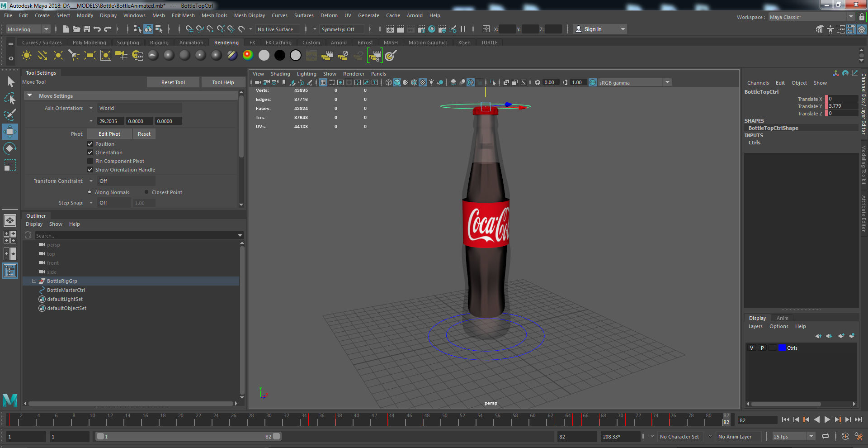Select the Closest Point radio button
The width and height of the screenshot is (868, 448).
point(146,192)
